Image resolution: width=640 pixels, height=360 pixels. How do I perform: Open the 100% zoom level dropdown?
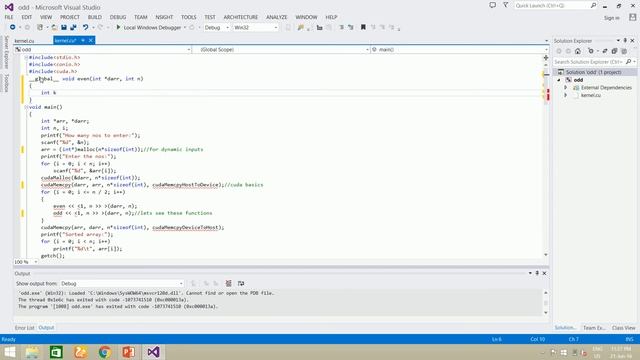pos(26,262)
